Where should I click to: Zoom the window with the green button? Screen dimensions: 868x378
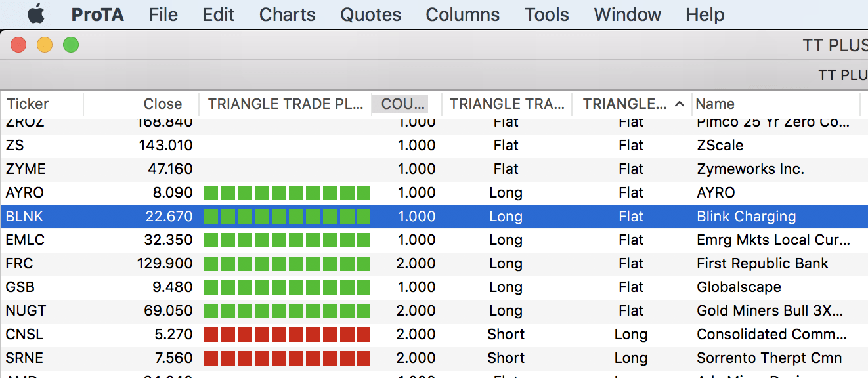(x=71, y=45)
